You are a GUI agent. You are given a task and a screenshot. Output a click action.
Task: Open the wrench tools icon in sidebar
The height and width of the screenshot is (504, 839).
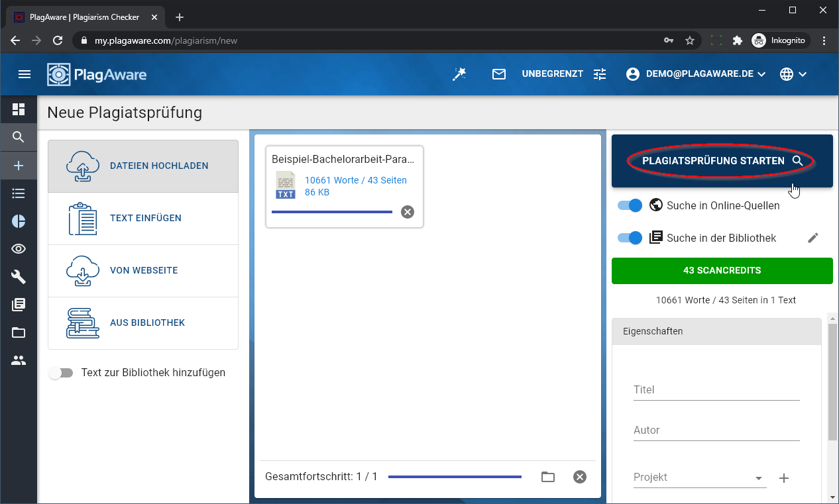tap(19, 277)
